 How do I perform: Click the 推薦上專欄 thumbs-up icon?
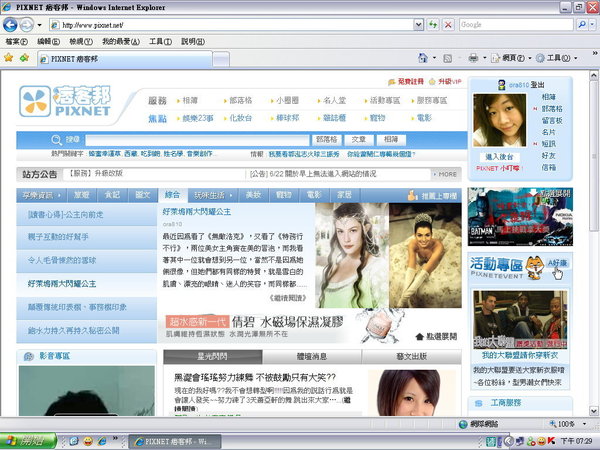point(412,196)
